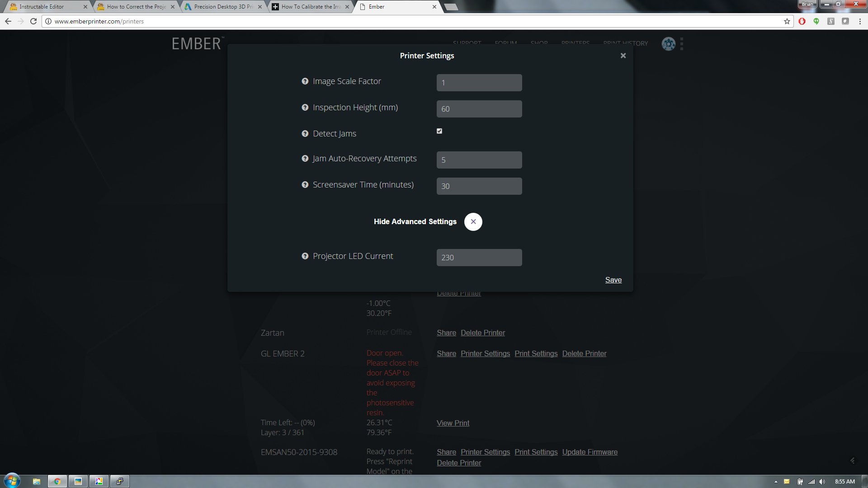This screenshot has width=868, height=488.
Task: Share the GL EMBER 2 printer
Action: point(446,354)
